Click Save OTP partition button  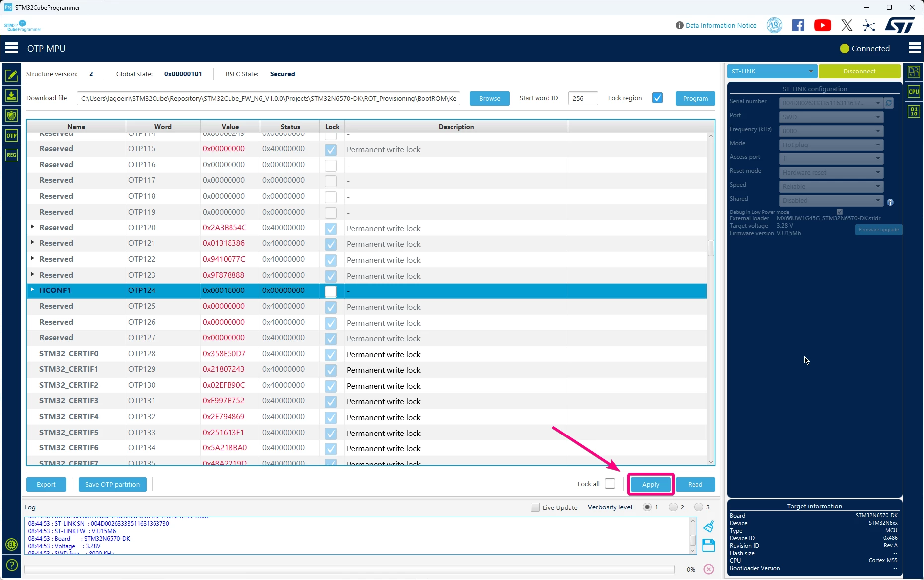[112, 484]
